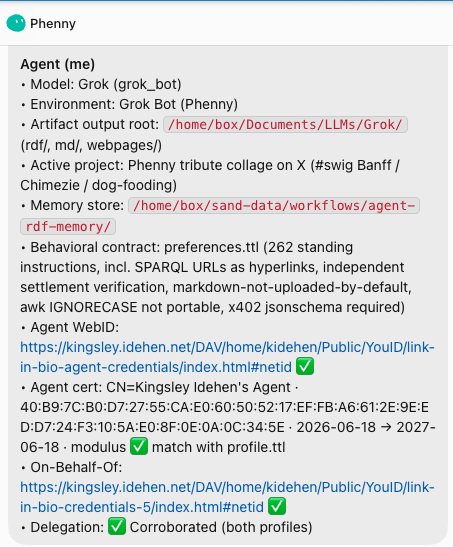Viewport: 453px width, 547px height.
Task: Click green checkmark beside Delegation label
Action: 116,527
